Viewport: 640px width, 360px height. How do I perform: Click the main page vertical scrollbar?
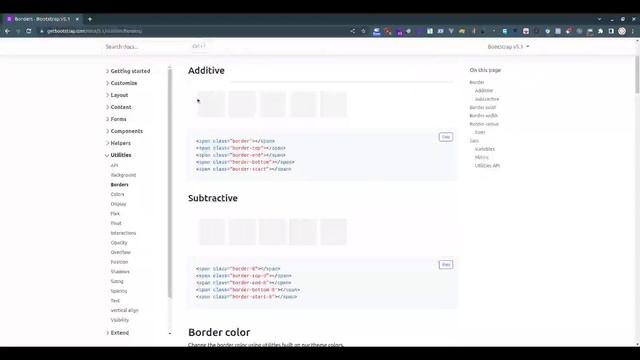point(637,75)
